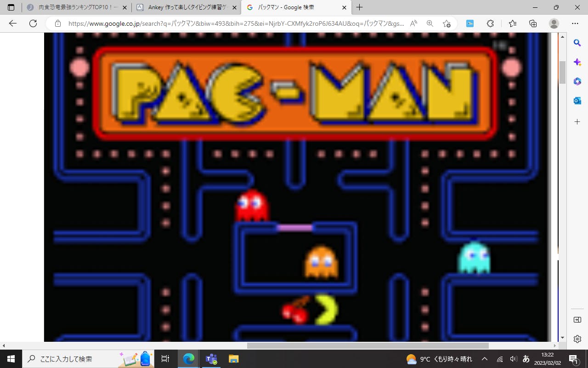Add this page to favorites

point(447,23)
